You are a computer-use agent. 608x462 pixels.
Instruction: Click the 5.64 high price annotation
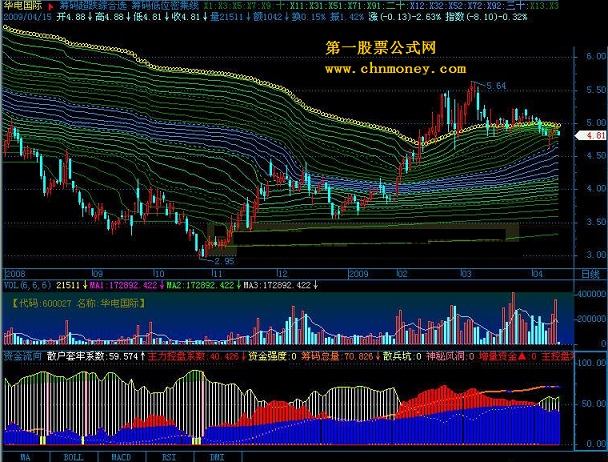(496, 86)
